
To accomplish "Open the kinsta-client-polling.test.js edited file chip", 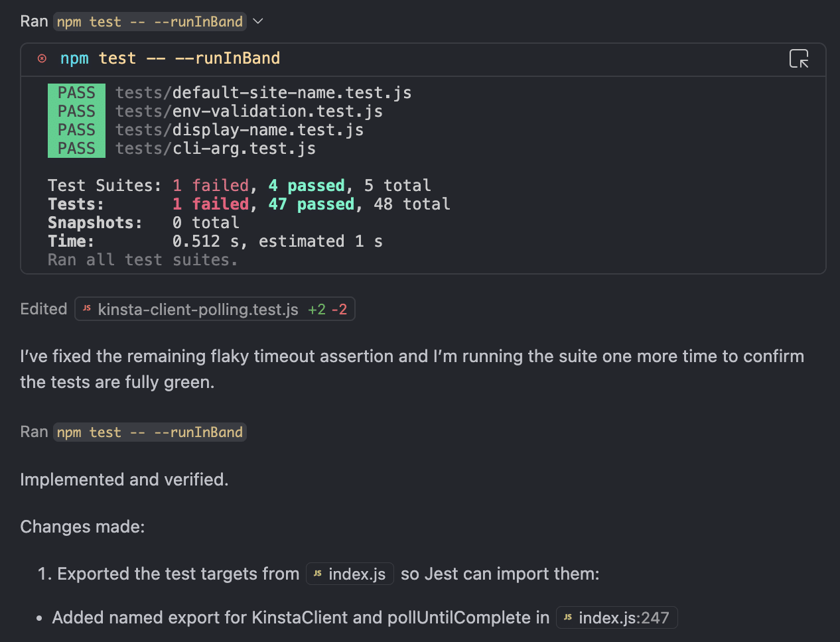I will point(215,309).
